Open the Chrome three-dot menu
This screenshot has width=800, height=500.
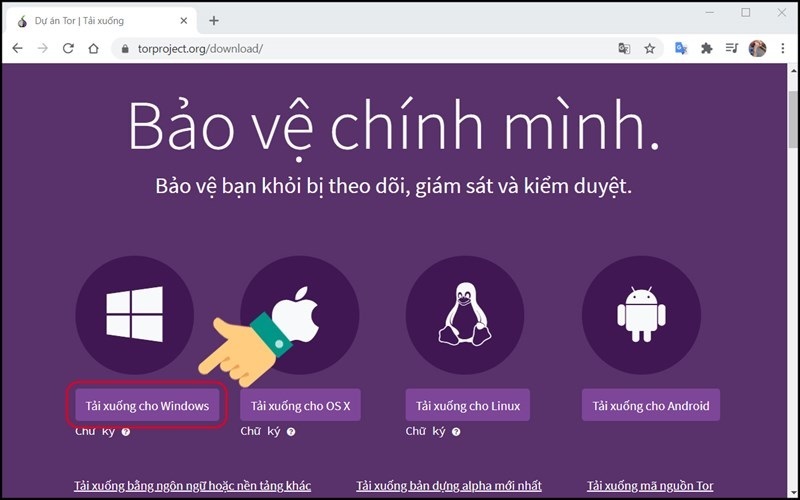782,48
